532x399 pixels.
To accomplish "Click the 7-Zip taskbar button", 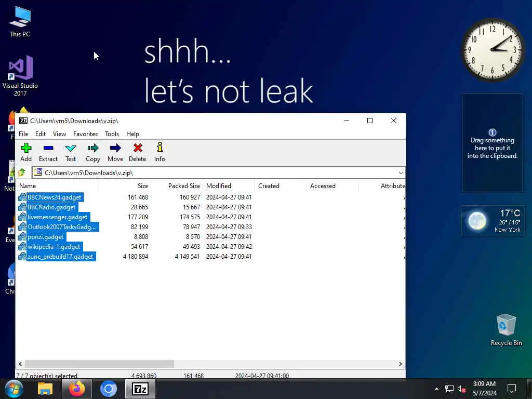I will (140, 389).
